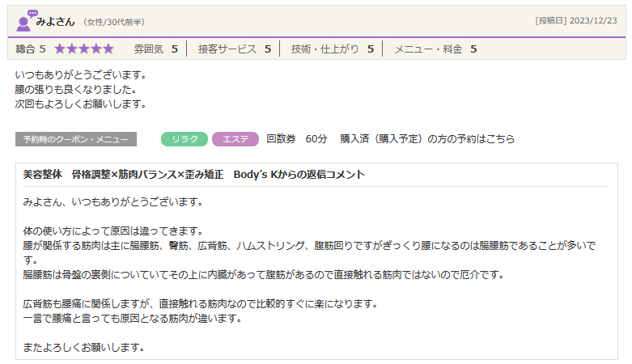Image resolution: width=632 pixels, height=364 pixels.
Task: Click review line 腰の張りも良くなりました
Action: tap(76, 89)
